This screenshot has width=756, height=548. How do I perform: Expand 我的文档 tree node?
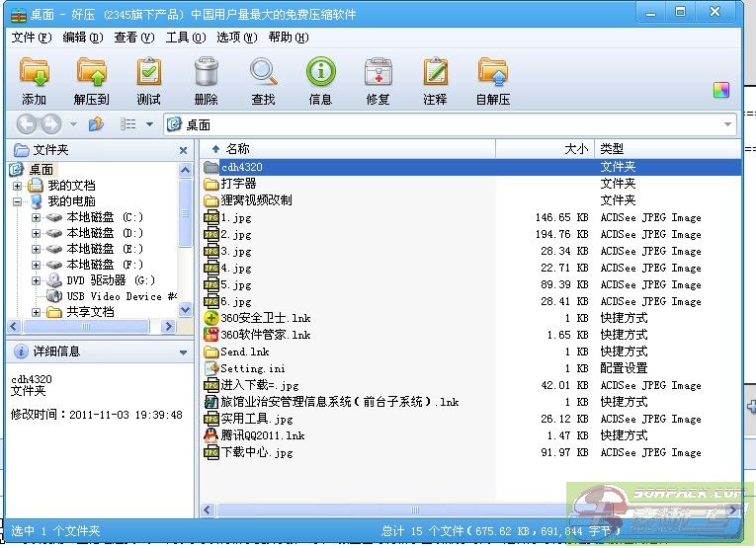(17, 186)
